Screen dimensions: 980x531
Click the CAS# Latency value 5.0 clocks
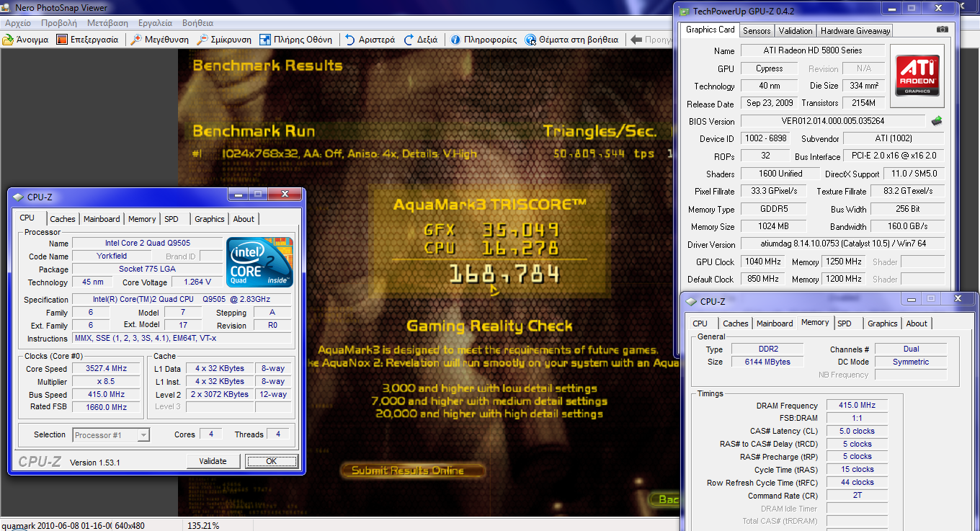coord(857,431)
